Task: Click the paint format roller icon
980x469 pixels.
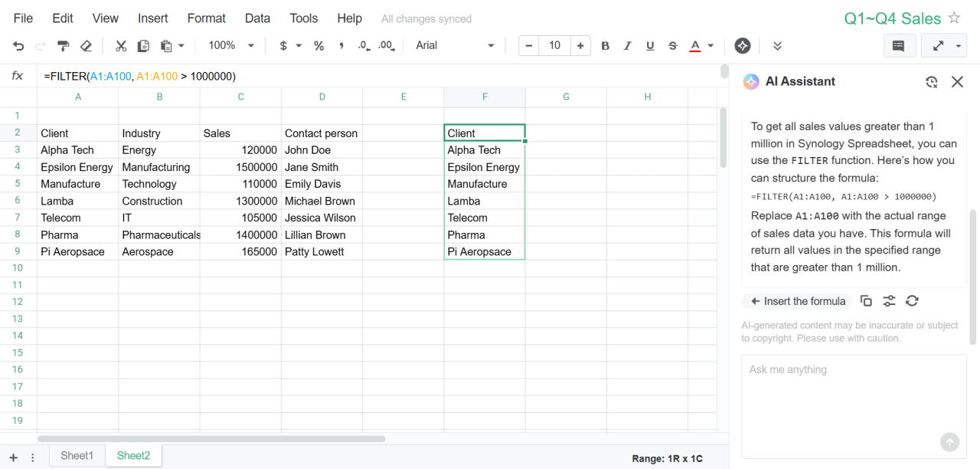Action: (64, 46)
